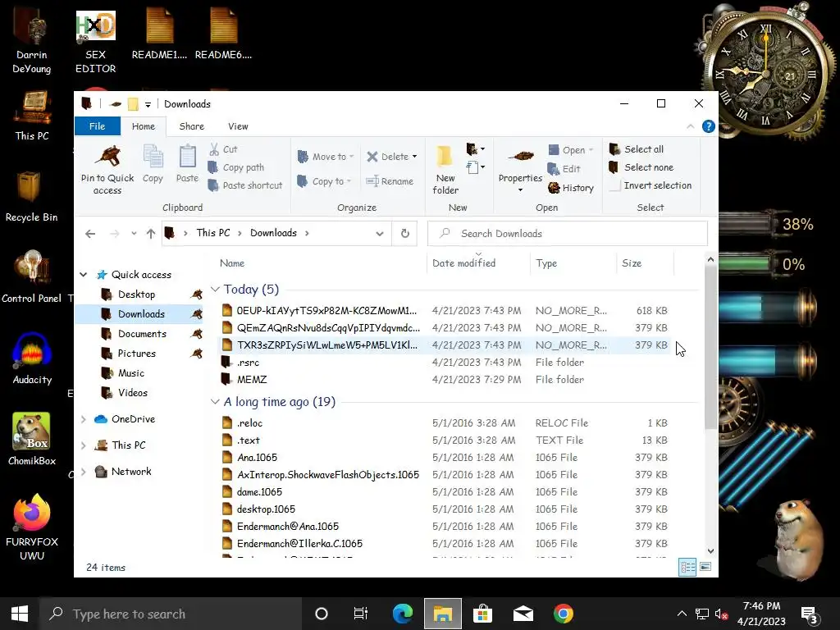840x630 pixels.
Task: Open file History from ribbon
Action: pos(571,188)
